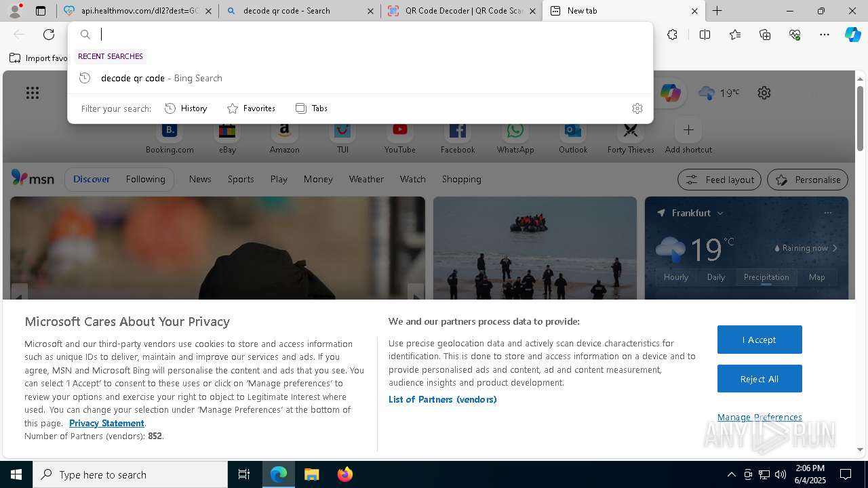This screenshot has height=488, width=868.
Task: Open the YouTube shortcut
Action: pos(400,138)
